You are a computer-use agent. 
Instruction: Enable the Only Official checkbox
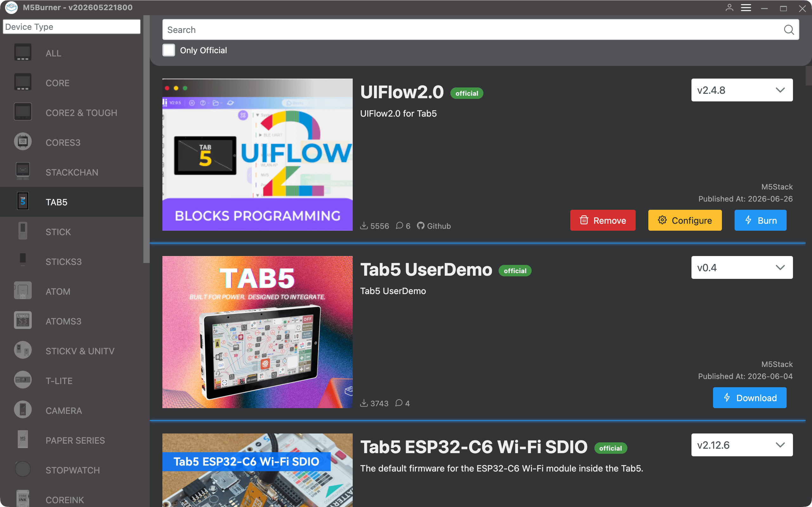[x=169, y=50]
